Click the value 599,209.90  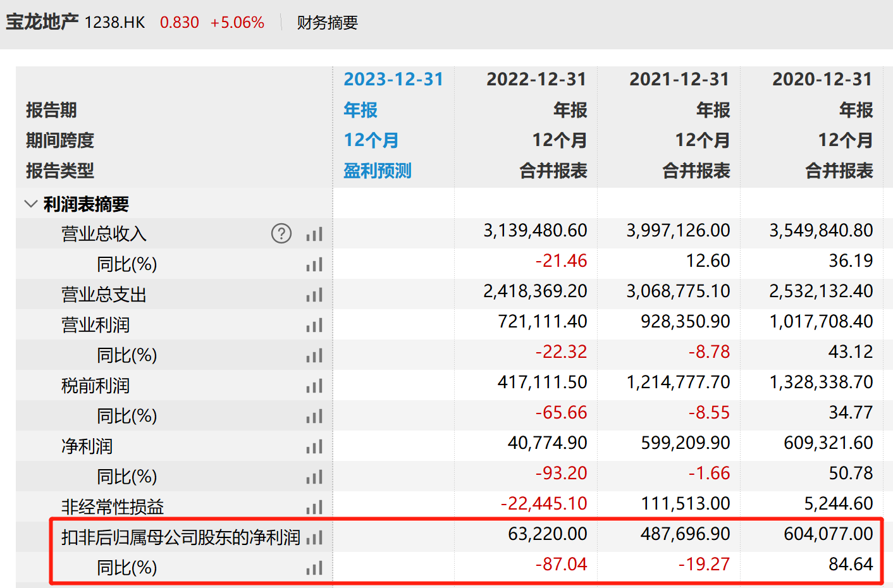coord(686,443)
